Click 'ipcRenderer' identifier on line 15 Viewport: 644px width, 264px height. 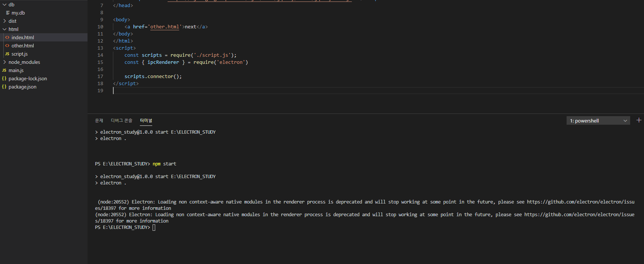(163, 62)
